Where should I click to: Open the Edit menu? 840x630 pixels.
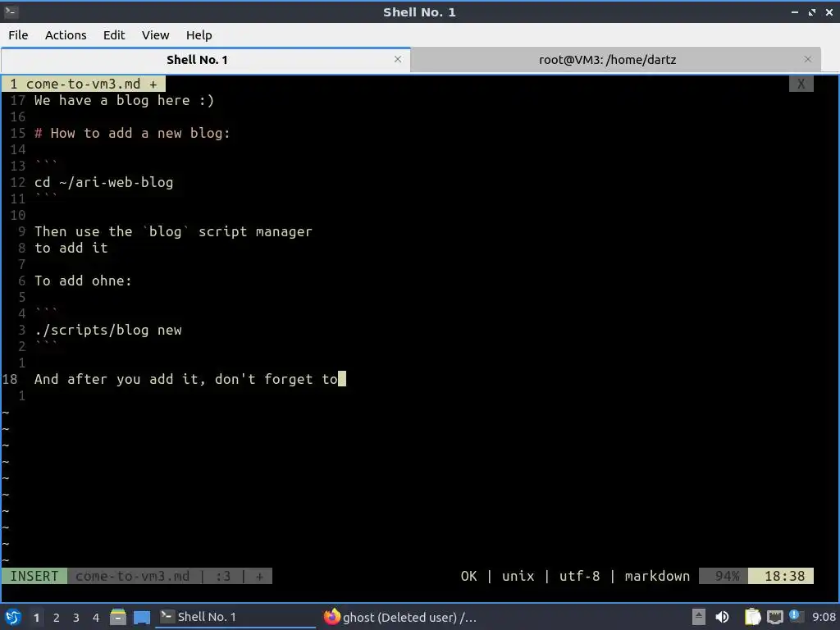click(113, 35)
